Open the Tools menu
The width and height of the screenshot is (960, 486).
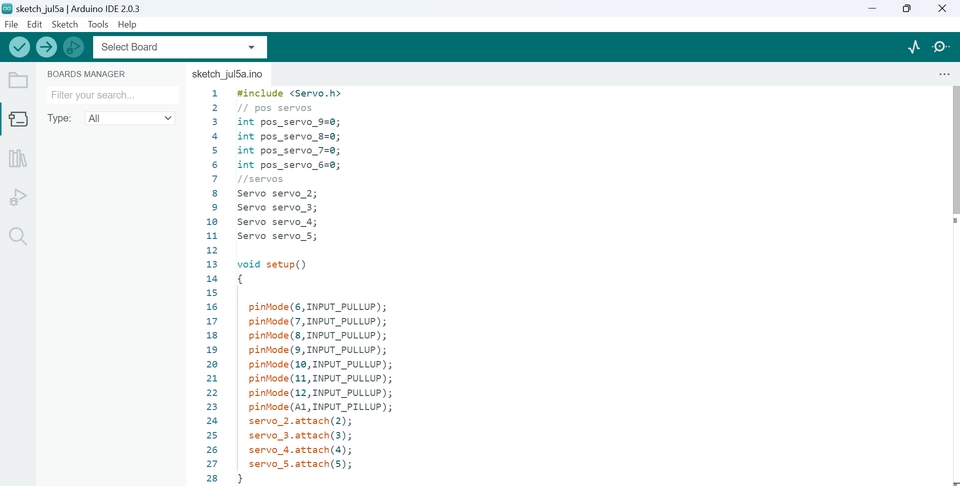[x=97, y=24]
